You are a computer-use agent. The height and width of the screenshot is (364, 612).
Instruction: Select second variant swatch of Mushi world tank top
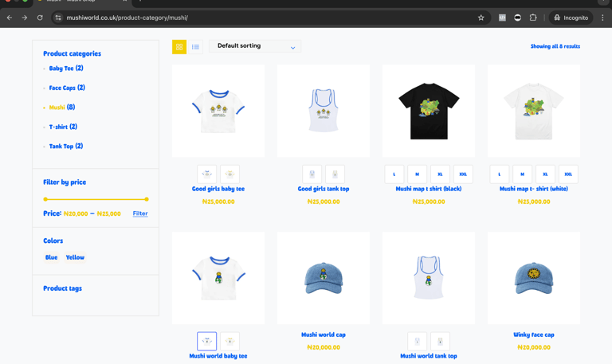click(440, 342)
